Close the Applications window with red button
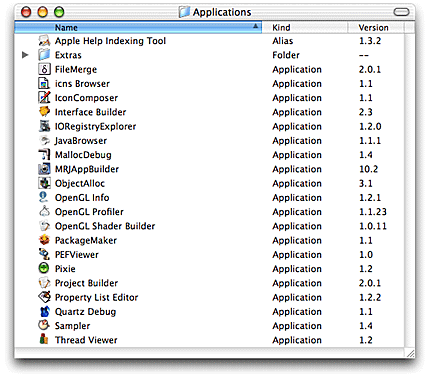This screenshot has height=377, width=428. (26, 12)
